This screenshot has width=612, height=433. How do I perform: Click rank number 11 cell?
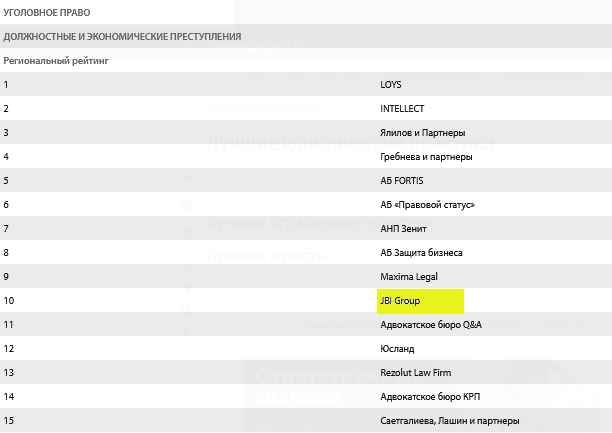[x=8, y=325]
